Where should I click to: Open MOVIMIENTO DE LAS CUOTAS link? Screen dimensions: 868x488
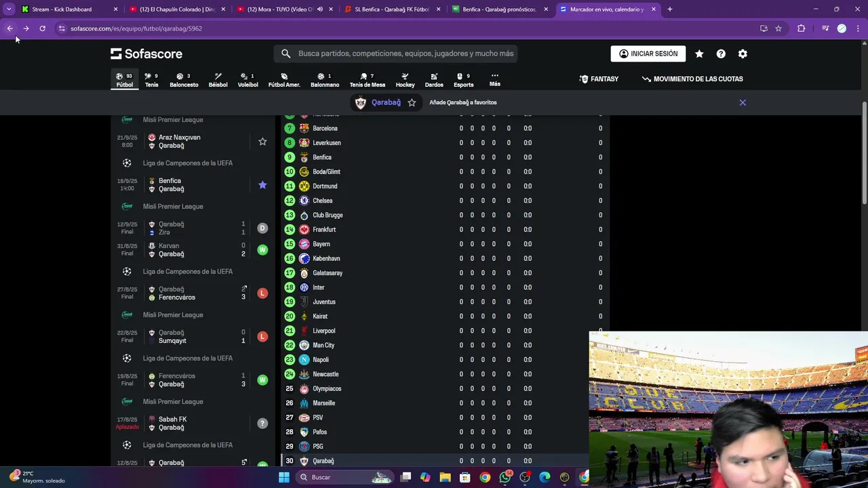coord(692,79)
